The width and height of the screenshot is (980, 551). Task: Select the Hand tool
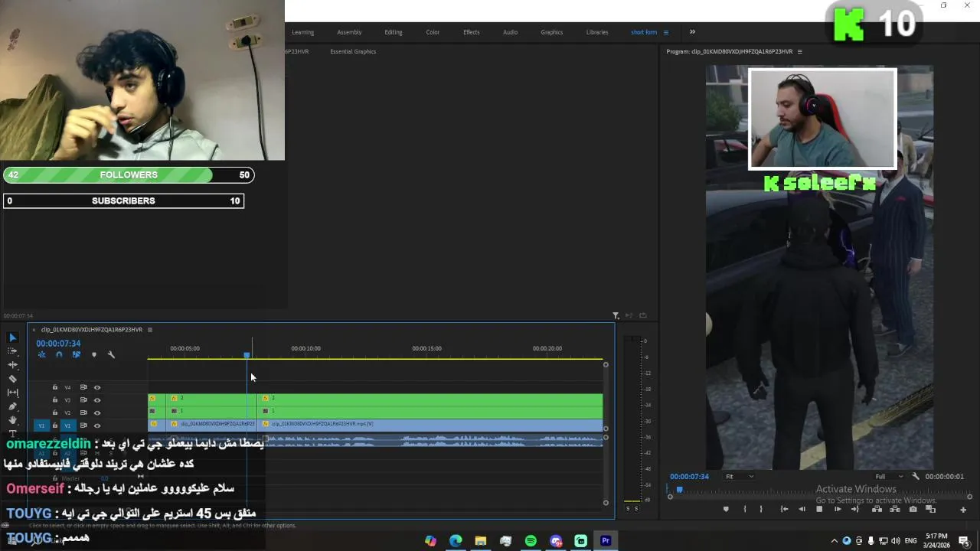click(12, 420)
